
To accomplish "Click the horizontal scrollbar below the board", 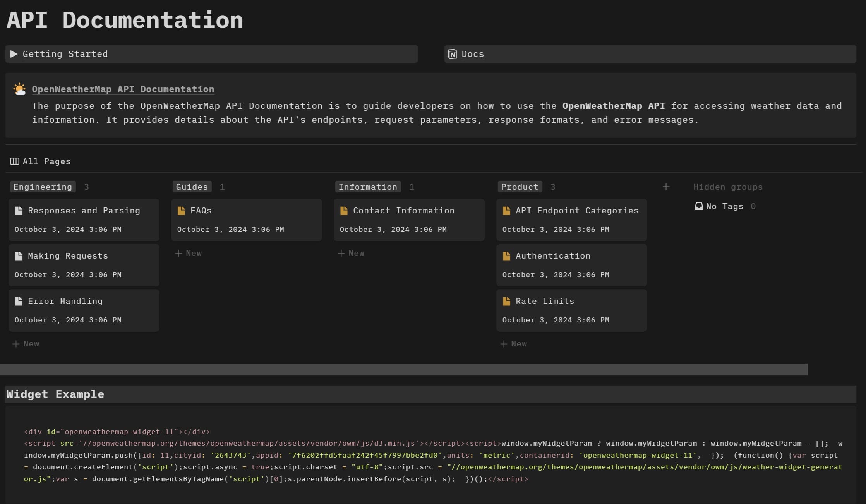I will (x=404, y=370).
